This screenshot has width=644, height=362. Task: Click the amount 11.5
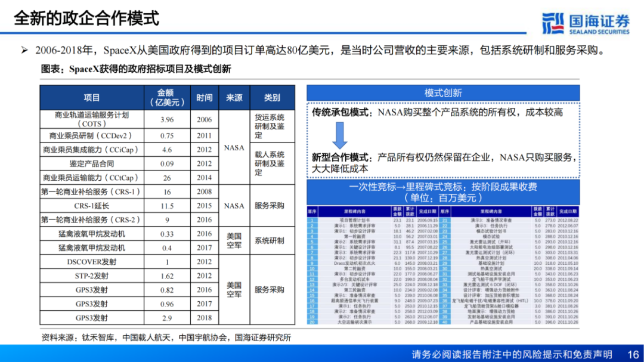(x=167, y=206)
